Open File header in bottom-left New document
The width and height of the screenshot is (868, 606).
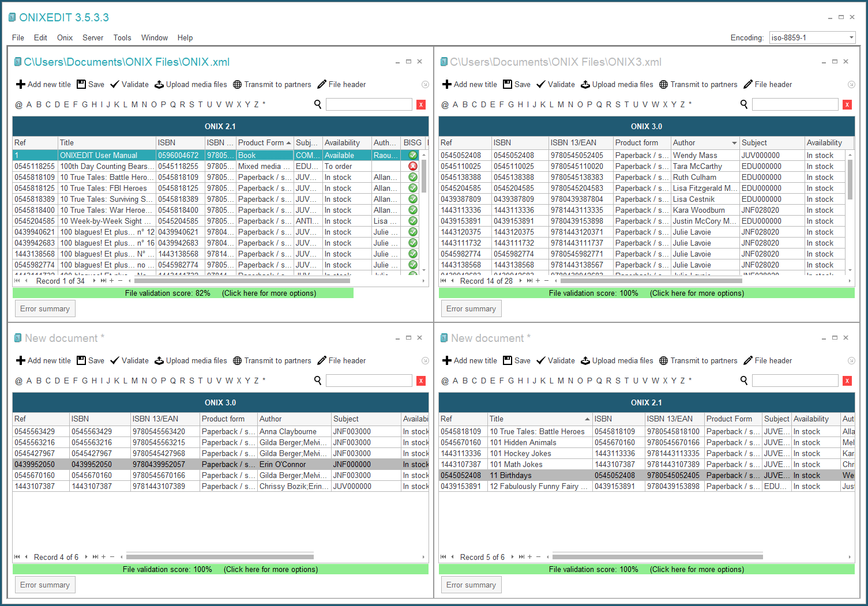pyautogui.click(x=341, y=360)
